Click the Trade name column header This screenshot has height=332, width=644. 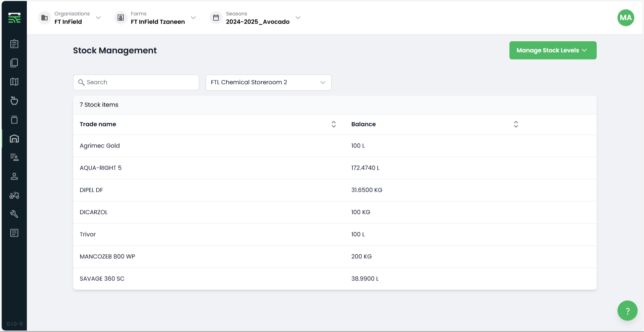(x=98, y=124)
